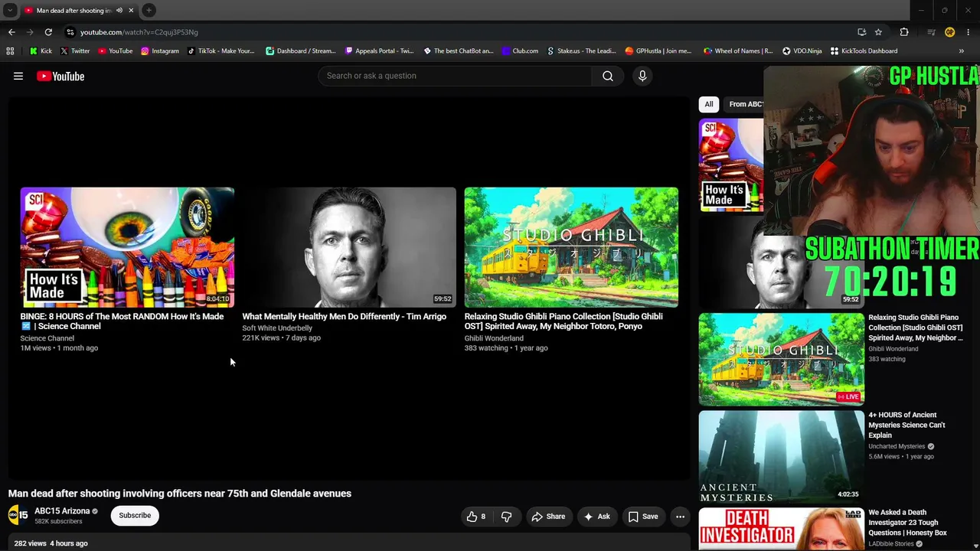Open a new browser tab

(x=149, y=11)
